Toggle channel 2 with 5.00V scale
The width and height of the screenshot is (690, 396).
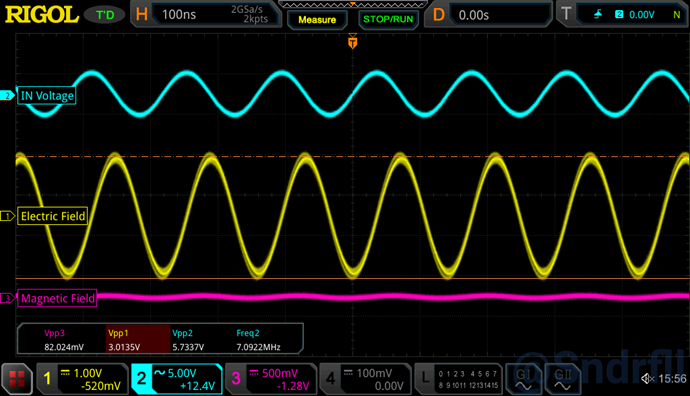tap(176, 379)
